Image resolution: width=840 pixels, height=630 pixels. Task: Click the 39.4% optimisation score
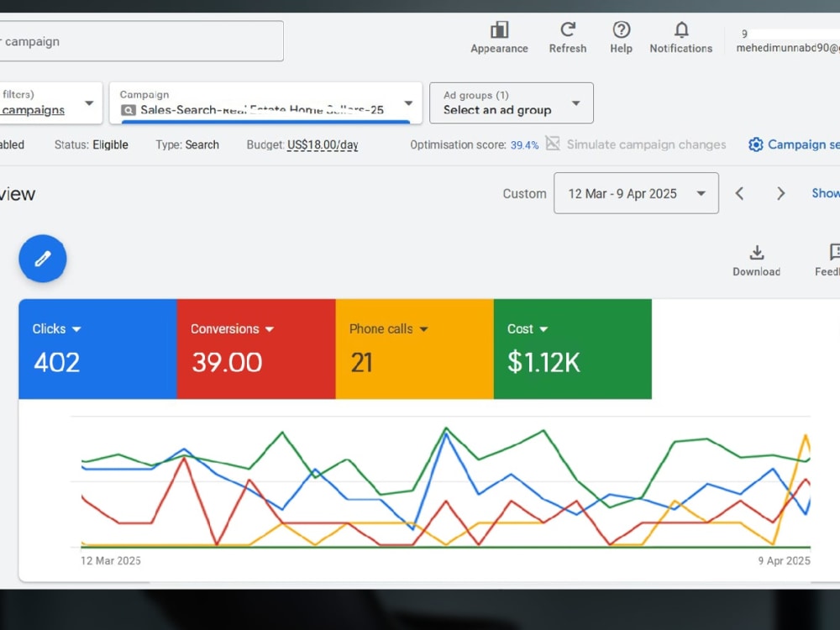(x=524, y=145)
